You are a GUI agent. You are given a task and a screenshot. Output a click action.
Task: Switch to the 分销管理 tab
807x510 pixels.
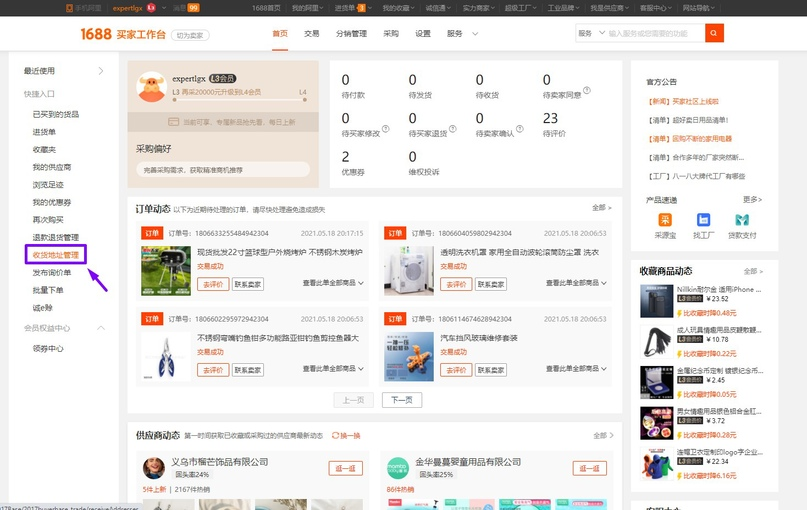(351, 33)
